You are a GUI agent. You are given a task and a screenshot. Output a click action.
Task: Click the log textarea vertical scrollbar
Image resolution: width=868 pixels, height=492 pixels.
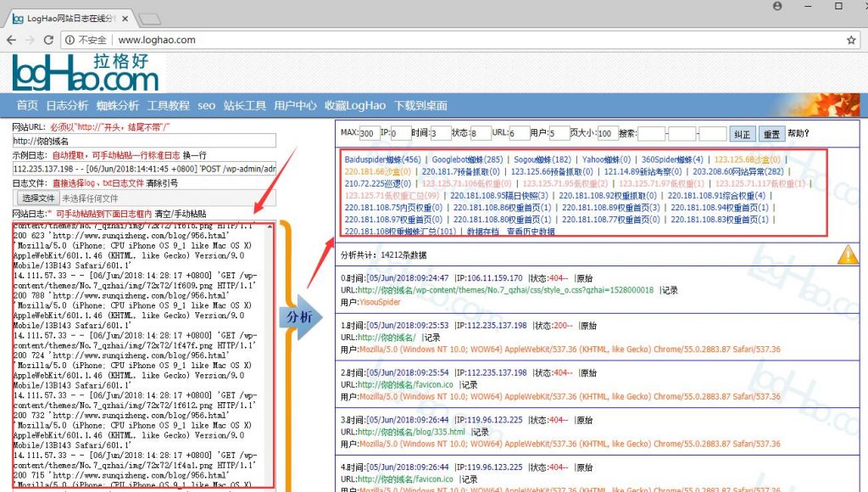click(x=270, y=355)
